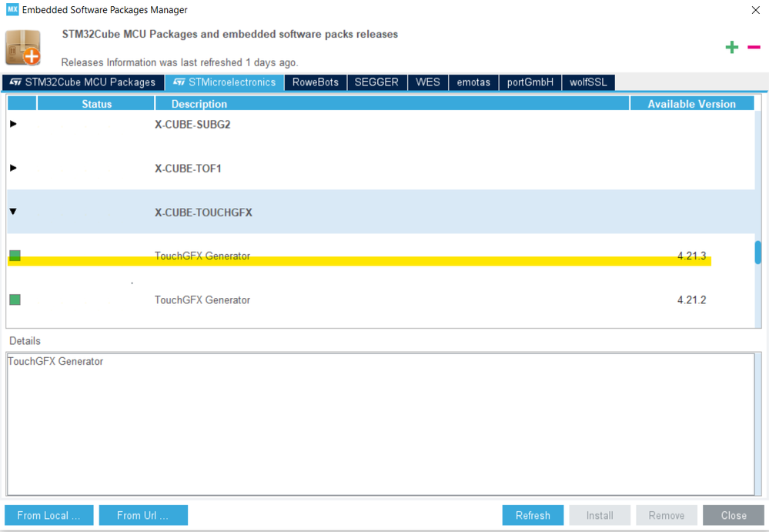This screenshot has width=769, height=532.
Task: Click the MX application icon in title bar
Action: 12,9
